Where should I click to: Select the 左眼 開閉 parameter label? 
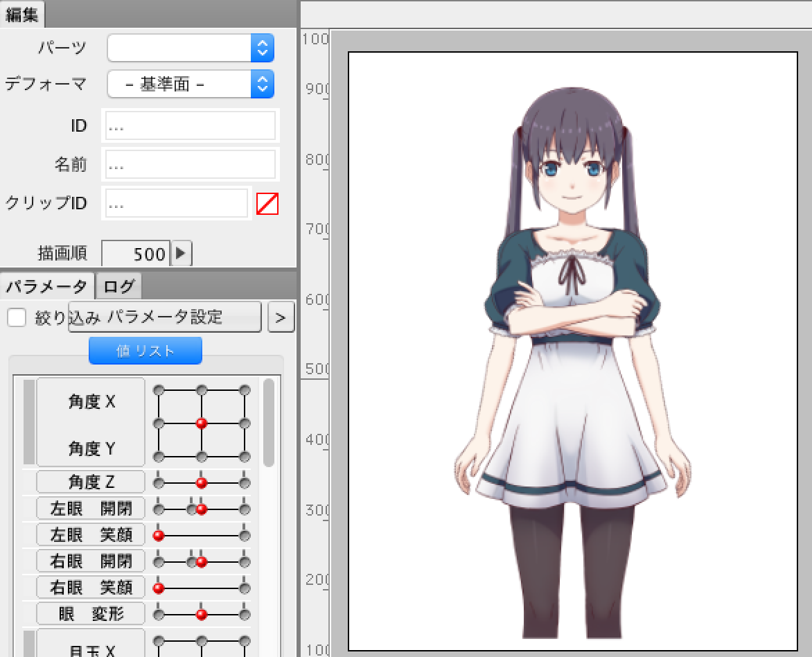[x=91, y=508]
